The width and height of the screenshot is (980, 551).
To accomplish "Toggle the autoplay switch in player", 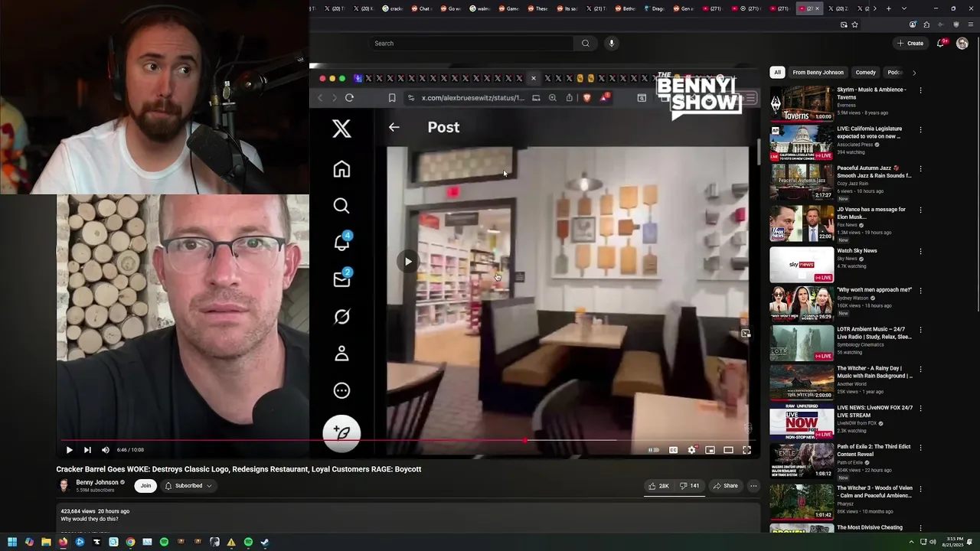I will coord(654,450).
